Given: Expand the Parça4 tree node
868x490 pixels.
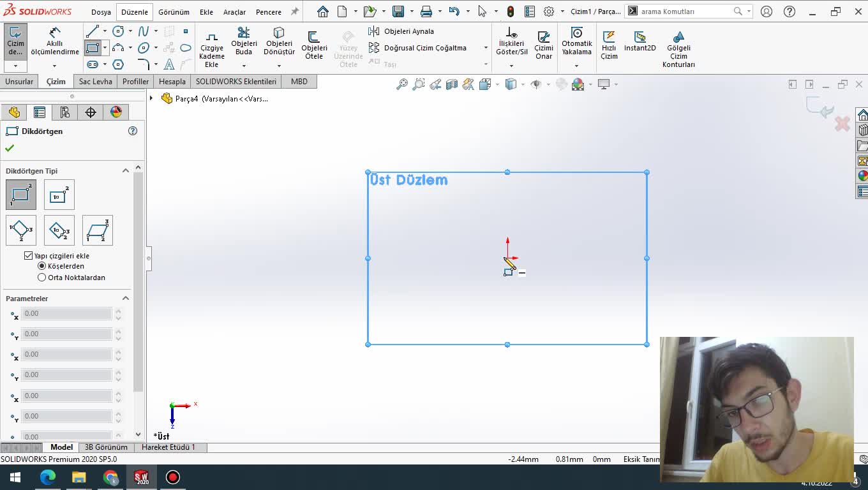Looking at the screenshot, I should (151, 98).
